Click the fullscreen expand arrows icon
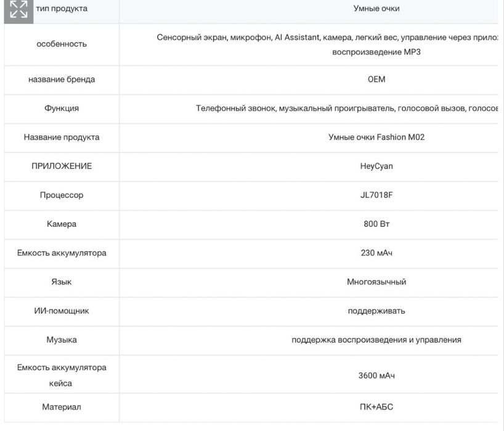The width and height of the screenshot is (504, 431). pyautogui.click(x=18, y=10)
